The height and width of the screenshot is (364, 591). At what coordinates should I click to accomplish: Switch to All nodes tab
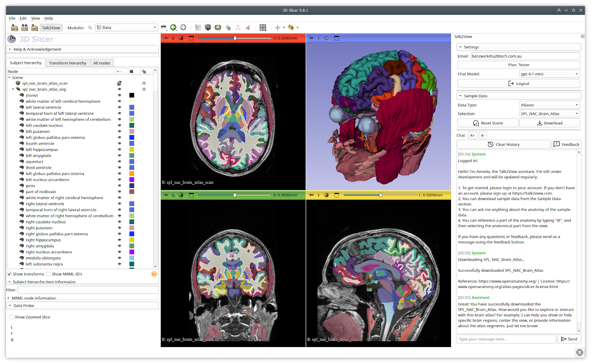pyautogui.click(x=102, y=63)
